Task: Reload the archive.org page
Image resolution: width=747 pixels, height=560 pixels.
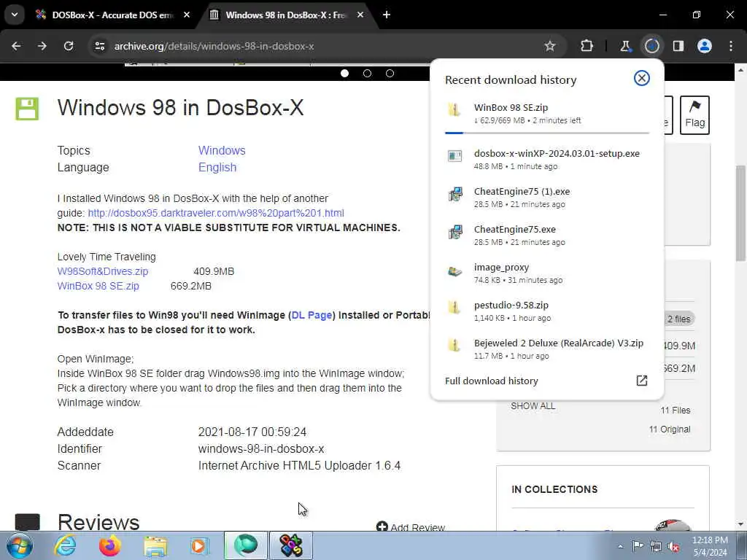Action: point(69,46)
